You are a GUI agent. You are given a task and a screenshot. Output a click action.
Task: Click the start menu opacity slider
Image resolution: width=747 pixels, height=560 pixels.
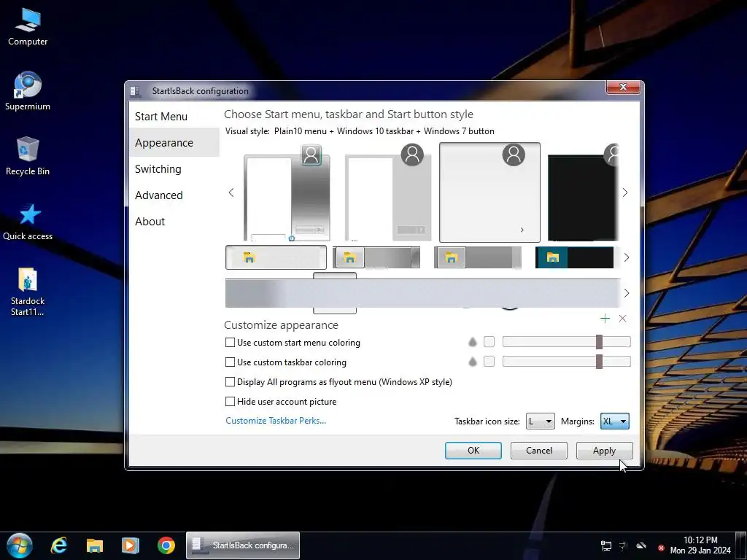pos(566,341)
